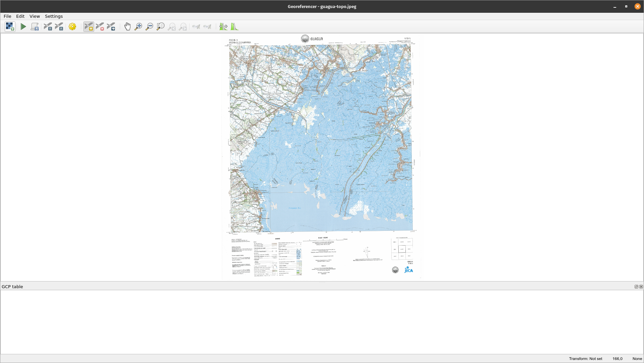Select the Delete Point tool
Viewport: 644px width, 363px height.
click(100, 26)
